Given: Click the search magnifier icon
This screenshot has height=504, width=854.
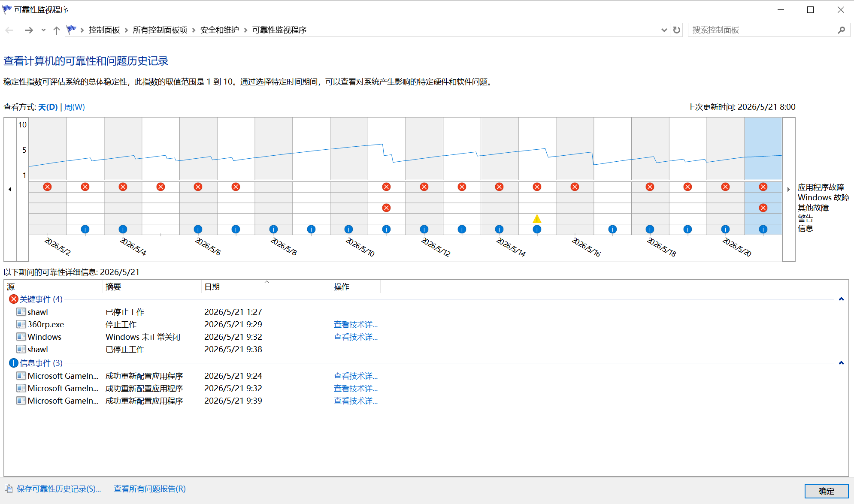Looking at the screenshot, I should (841, 30).
